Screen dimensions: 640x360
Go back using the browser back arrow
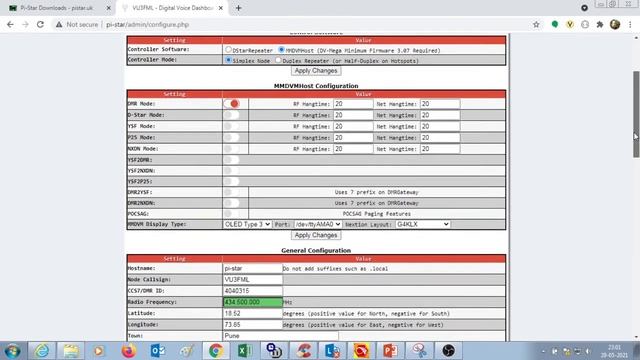(10, 24)
